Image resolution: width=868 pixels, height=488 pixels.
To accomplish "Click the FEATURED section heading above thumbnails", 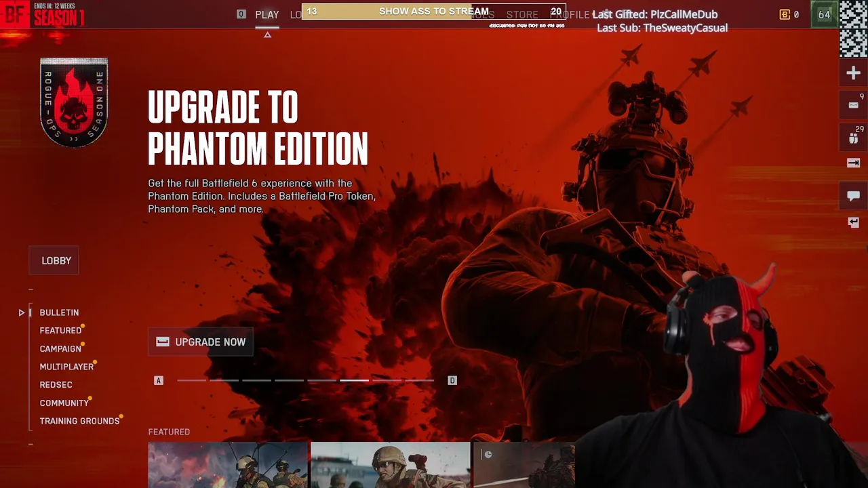I will (169, 432).
